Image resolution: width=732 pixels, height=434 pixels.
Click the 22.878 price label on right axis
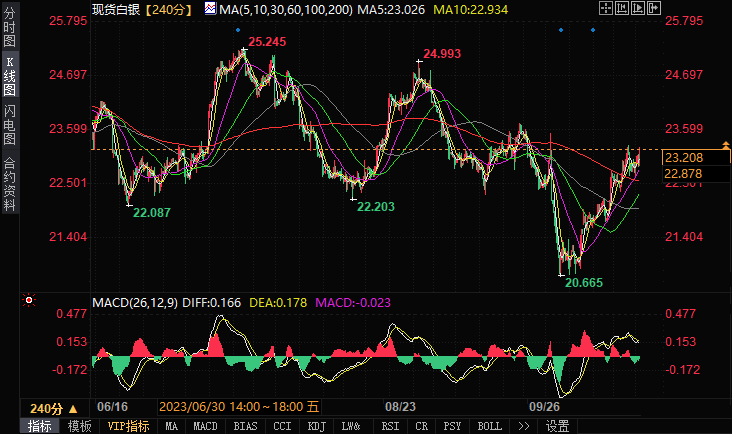pyautogui.click(x=683, y=173)
